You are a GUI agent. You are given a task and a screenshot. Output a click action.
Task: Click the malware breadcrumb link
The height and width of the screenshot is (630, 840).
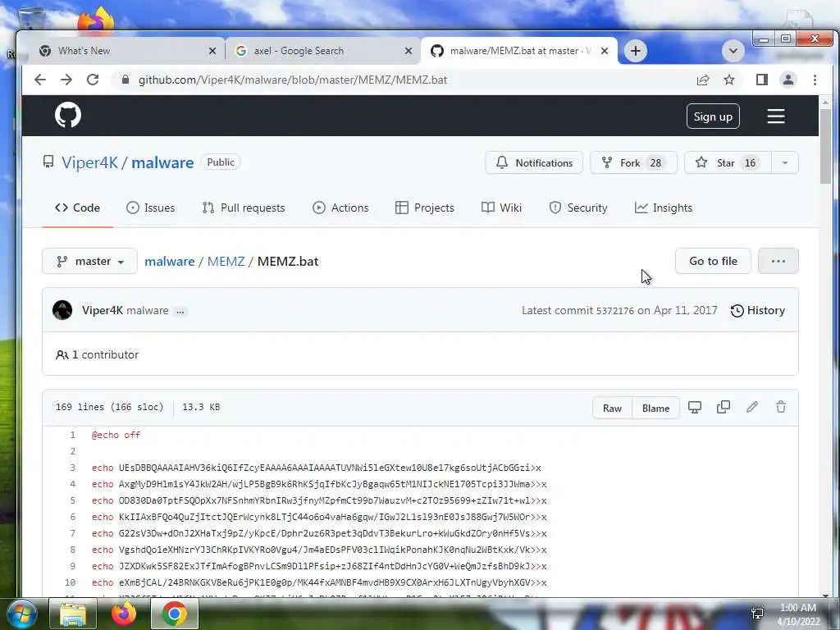tap(169, 262)
